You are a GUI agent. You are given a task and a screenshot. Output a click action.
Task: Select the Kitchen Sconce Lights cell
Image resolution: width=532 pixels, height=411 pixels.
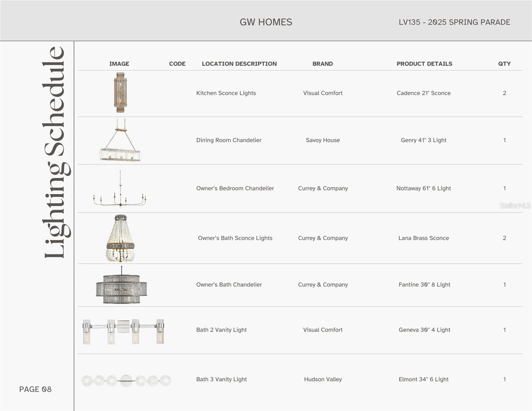pyautogui.click(x=226, y=93)
